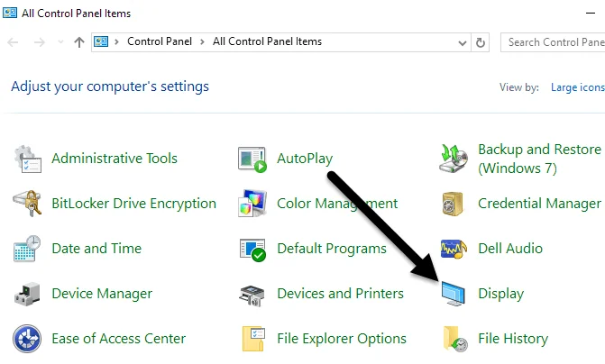Open the Administrative Tools icon

pyautogui.click(x=28, y=159)
